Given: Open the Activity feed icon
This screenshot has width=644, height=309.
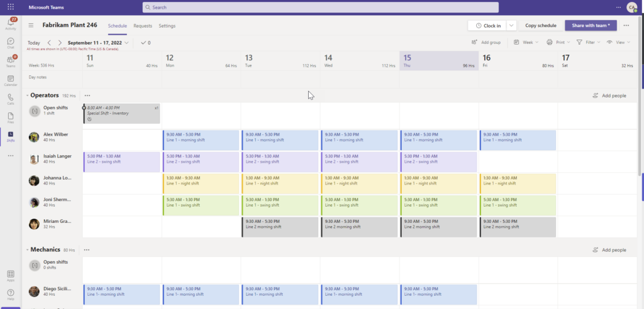Looking at the screenshot, I should (10, 23).
